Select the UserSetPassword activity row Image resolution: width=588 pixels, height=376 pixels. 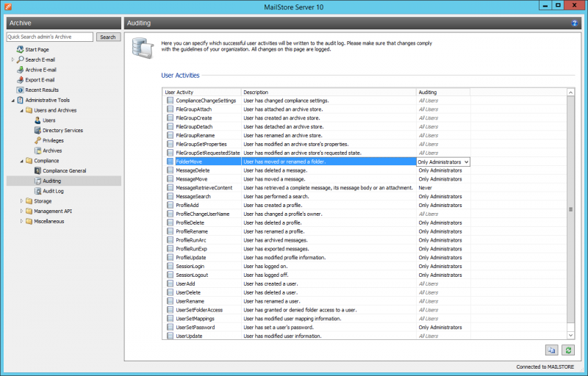(365, 328)
